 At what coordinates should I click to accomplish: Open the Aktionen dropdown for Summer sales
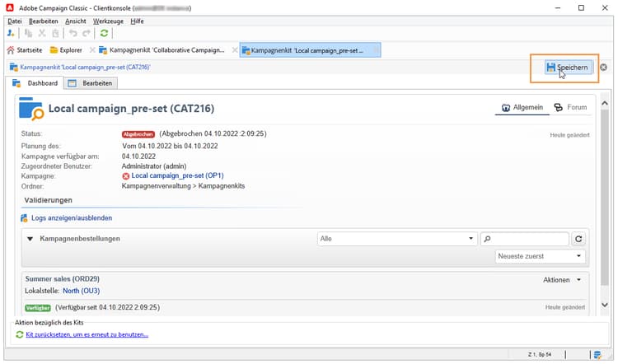tap(562, 280)
